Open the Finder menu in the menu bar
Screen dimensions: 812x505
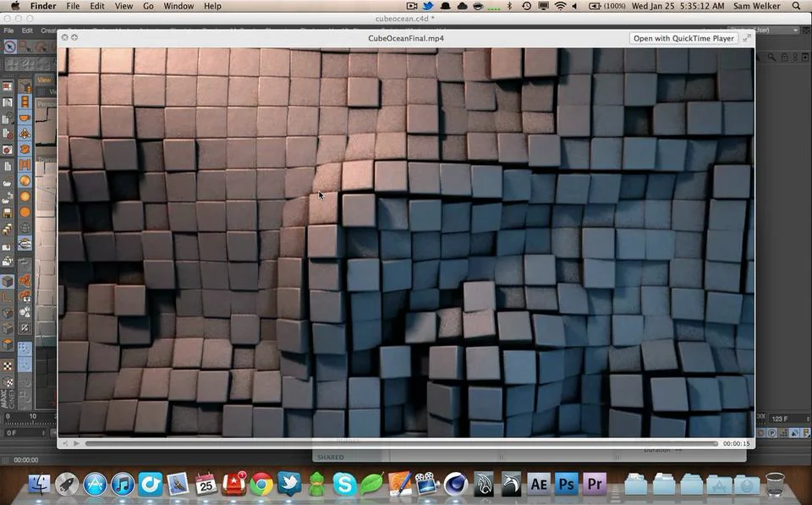pos(43,6)
